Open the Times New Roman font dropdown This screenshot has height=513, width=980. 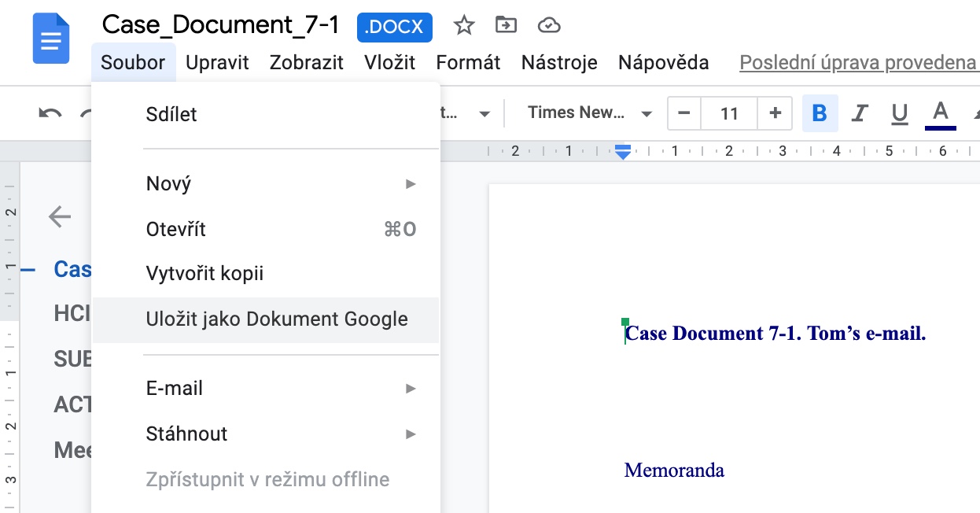click(590, 113)
